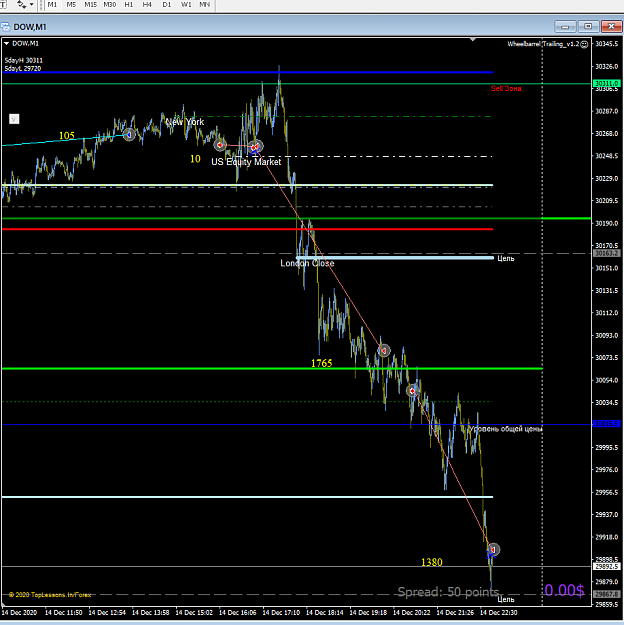Click the yellow 1380 points label
This screenshot has width=624, height=625.
(431, 562)
